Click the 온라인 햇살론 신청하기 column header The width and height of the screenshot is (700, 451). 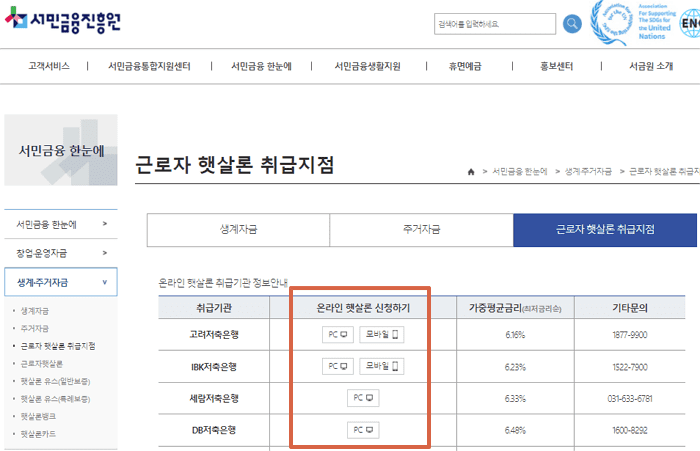(x=363, y=308)
